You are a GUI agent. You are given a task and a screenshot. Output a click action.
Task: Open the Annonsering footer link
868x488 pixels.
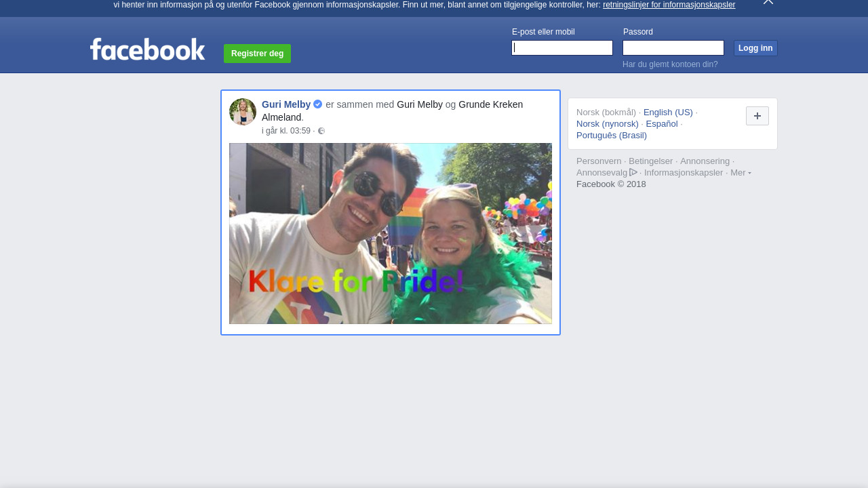[705, 161]
